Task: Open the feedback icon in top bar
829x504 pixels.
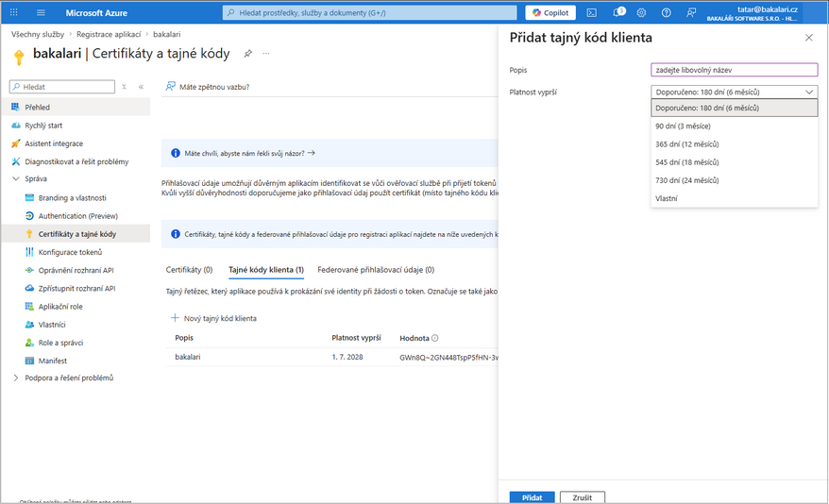Action: [691, 12]
